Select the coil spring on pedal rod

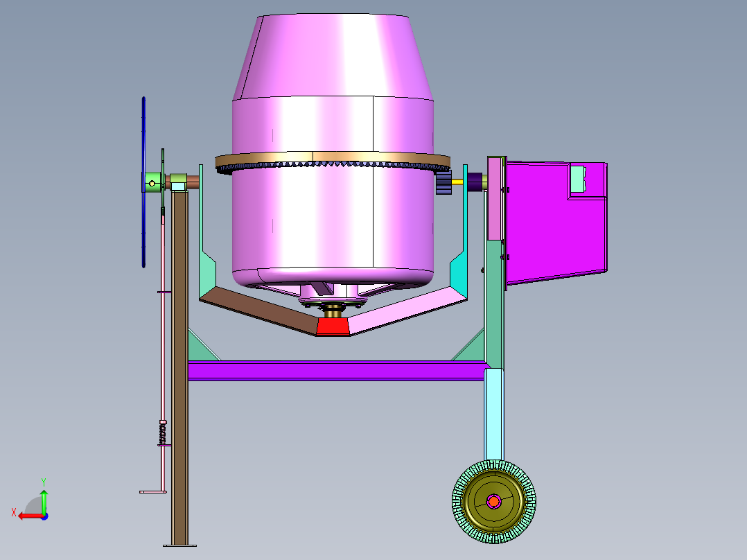[x=162, y=435]
